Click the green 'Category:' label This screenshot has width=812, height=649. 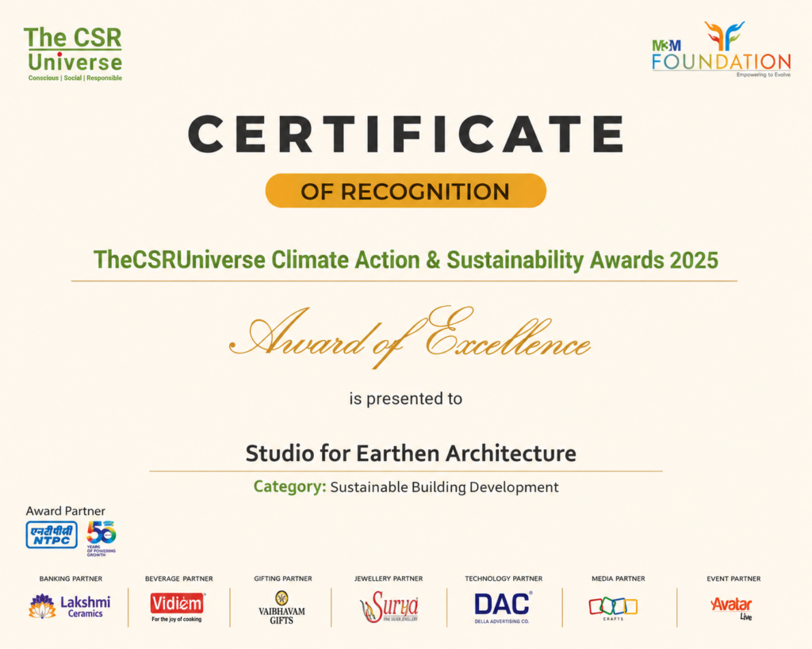[x=290, y=487]
